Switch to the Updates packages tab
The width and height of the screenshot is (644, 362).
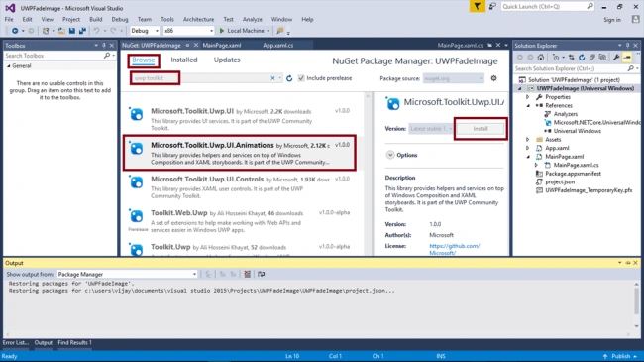(227, 60)
